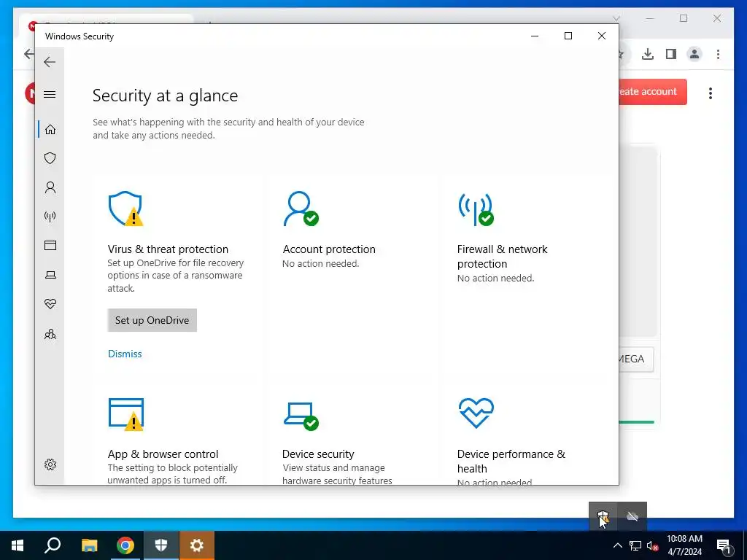
Task: Select the Home icon in the sidebar
Action: click(x=50, y=130)
